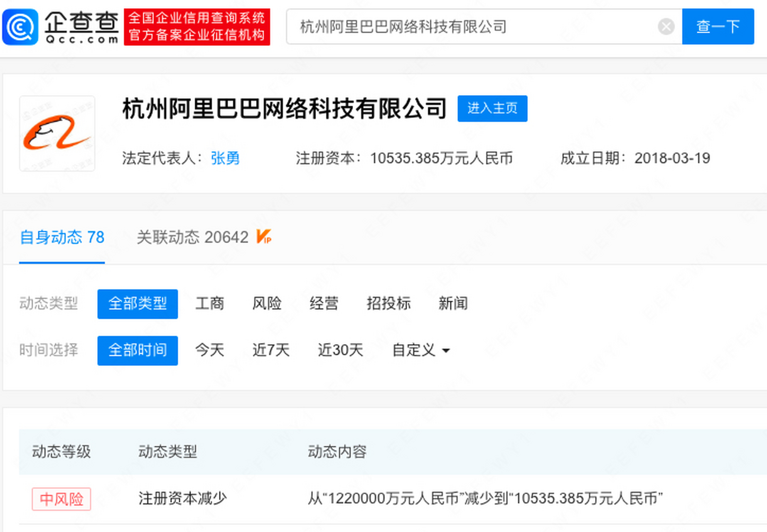The width and height of the screenshot is (767, 532).
Task: Click the VIP icon next to 关联动态
Action: click(265, 237)
